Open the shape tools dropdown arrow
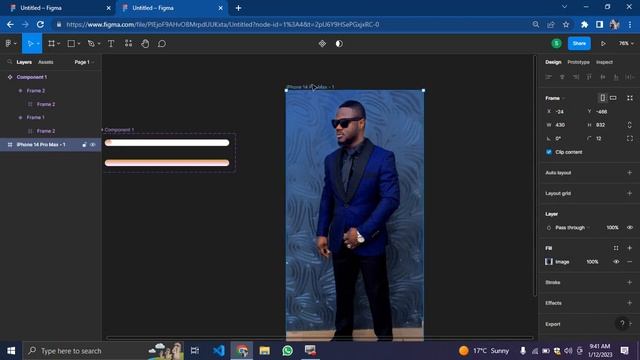 click(x=79, y=44)
